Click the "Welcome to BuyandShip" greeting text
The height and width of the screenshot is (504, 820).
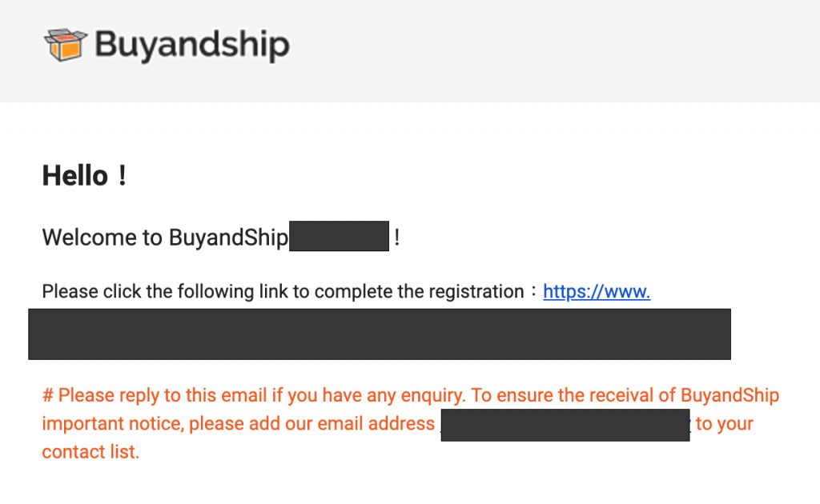164,238
